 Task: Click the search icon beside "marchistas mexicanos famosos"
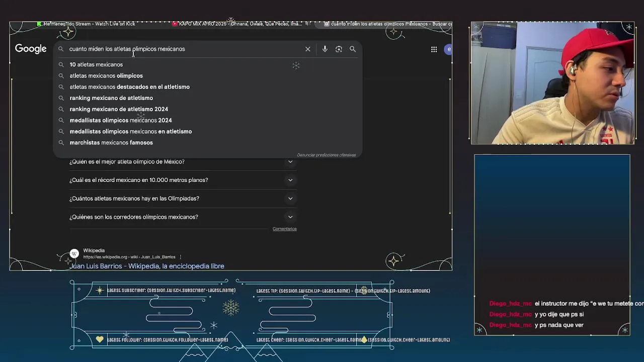61,142
